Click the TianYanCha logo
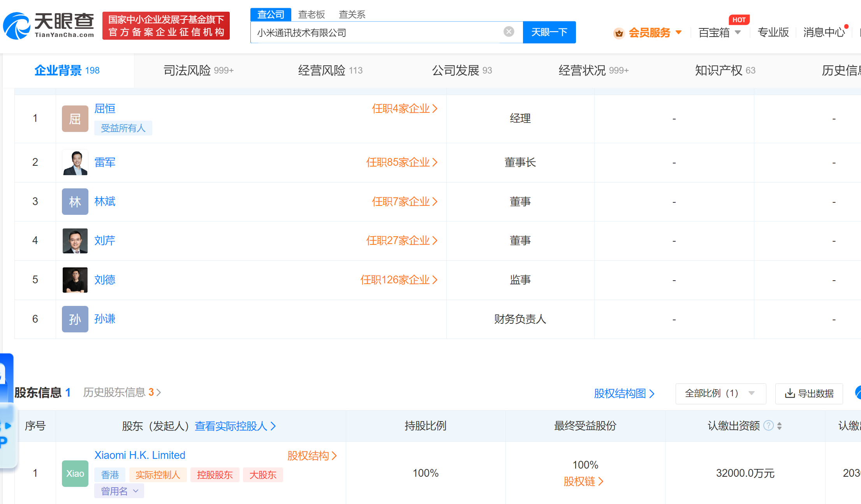 click(49, 26)
